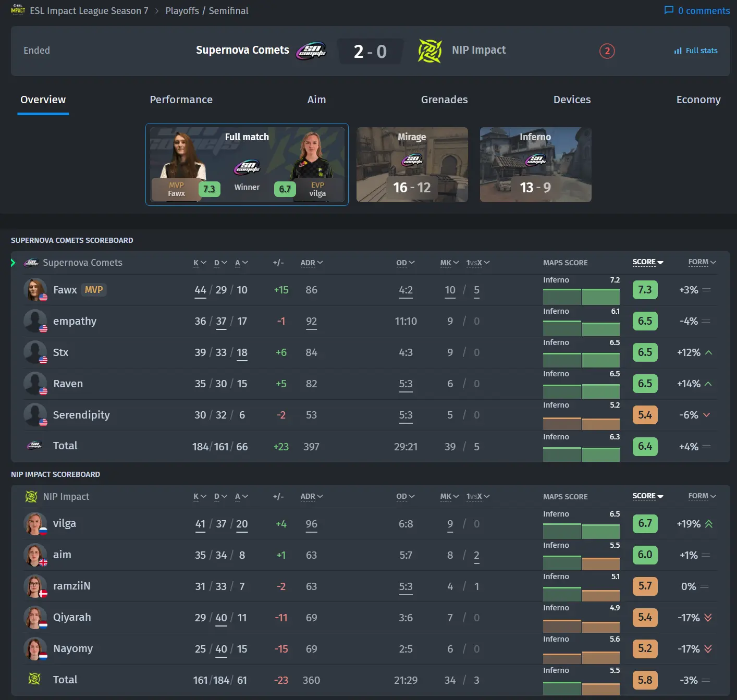The width and height of the screenshot is (737, 700).
Task: Switch to the Performance tab
Action: (x=181, y=100)
